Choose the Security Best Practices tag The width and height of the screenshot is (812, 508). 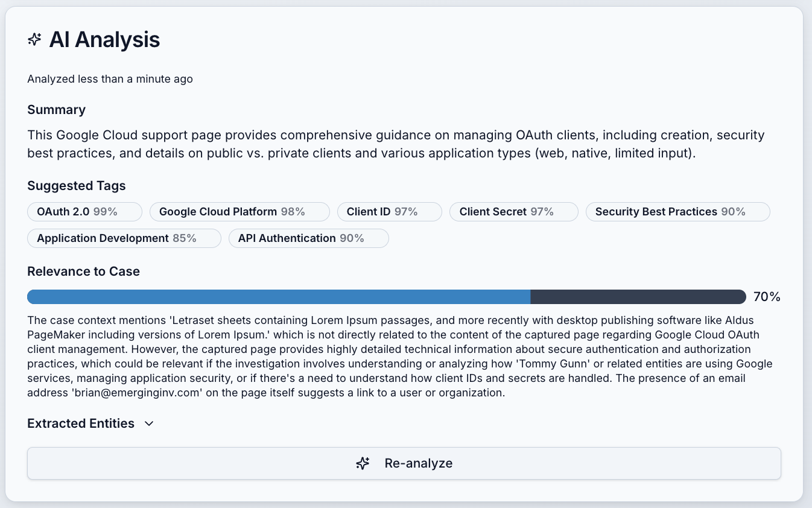pos(677,212)
